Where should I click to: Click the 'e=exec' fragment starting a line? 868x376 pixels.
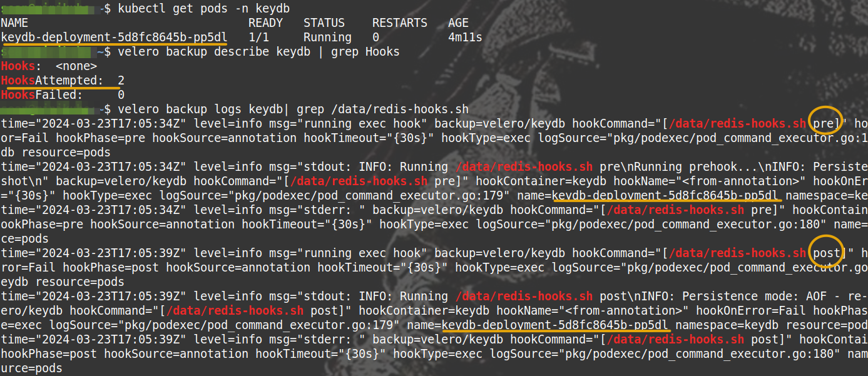(x=22, y=325)
